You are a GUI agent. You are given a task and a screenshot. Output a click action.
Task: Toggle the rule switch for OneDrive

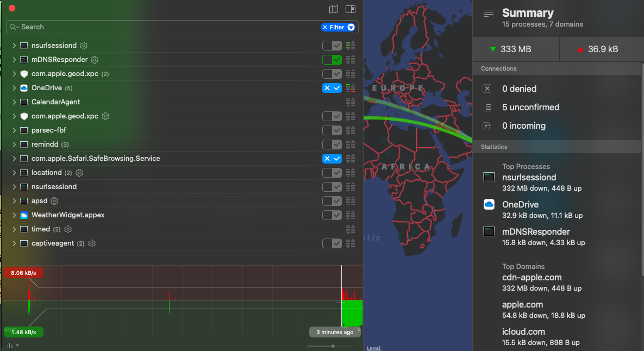pyautogui.click(x=332, y=88)
